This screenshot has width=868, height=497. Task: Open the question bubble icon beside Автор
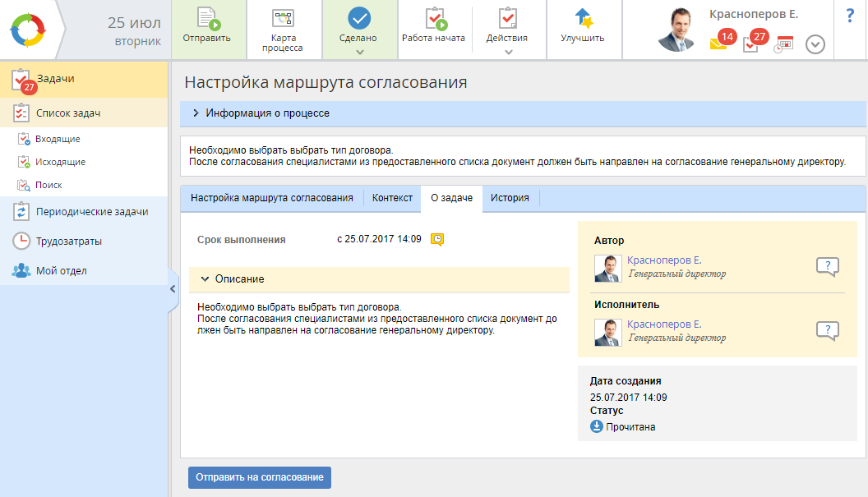point(827,266)
